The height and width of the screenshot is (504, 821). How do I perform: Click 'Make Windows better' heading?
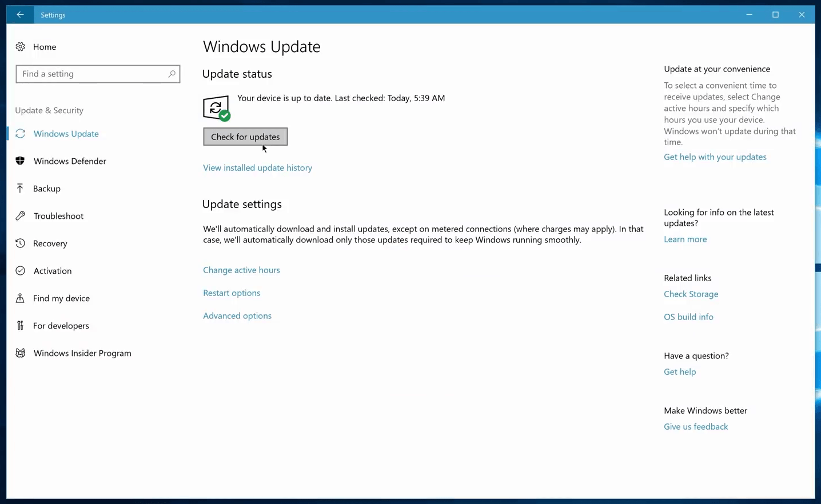pos(705,410)
